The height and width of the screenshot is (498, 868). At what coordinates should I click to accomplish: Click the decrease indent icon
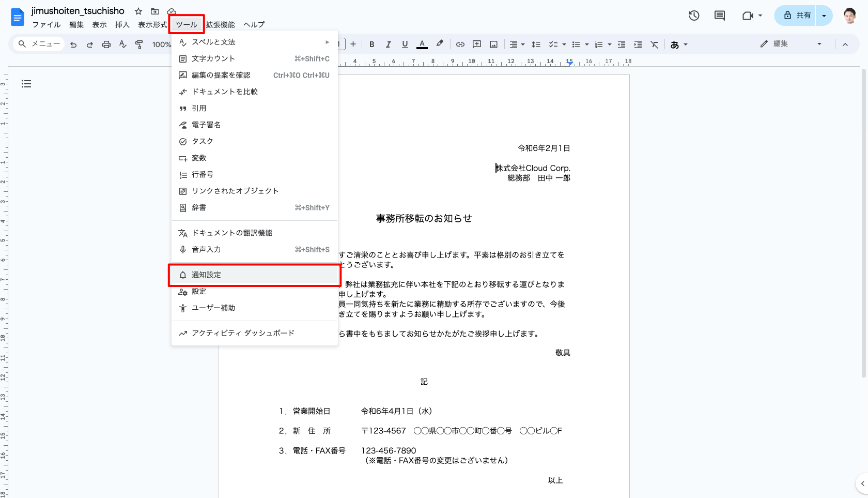pos(622,44)
